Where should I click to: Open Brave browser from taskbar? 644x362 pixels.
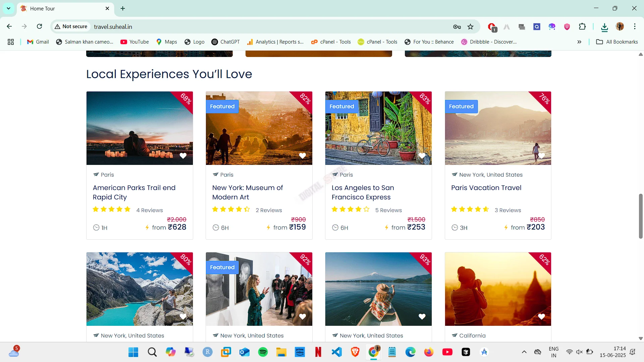355,352
